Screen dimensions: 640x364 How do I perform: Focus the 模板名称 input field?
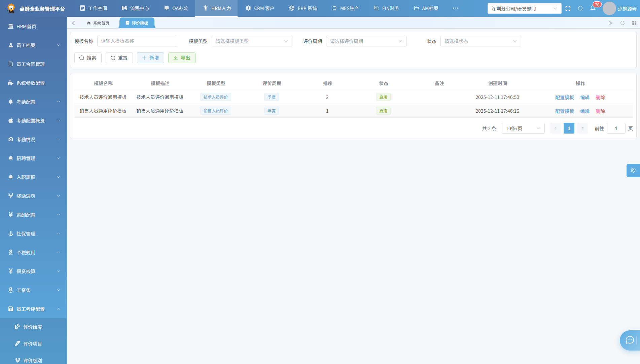138,41
